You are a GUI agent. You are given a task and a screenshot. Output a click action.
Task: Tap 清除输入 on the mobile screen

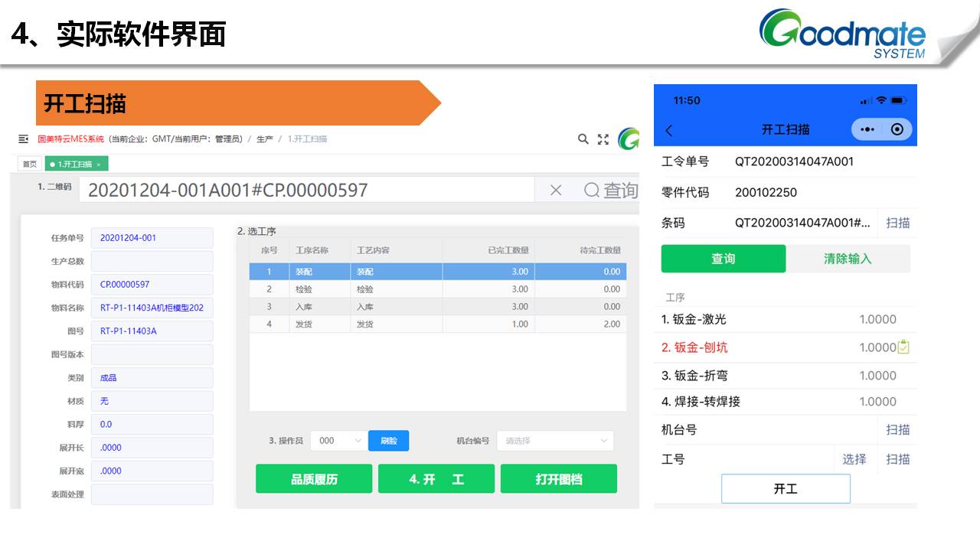(848, 259)
